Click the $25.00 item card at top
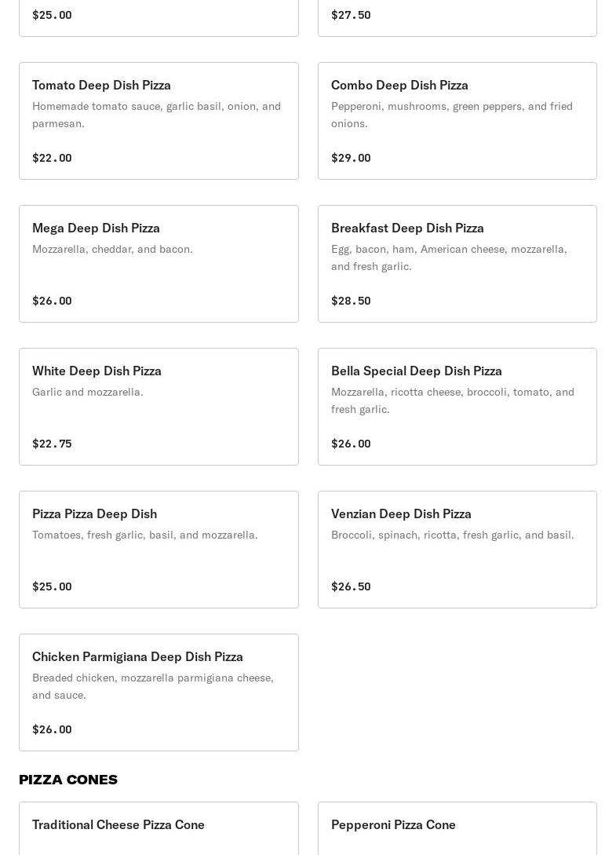The width and height of the screenshot is (616, 855). (x=159, y=17)
